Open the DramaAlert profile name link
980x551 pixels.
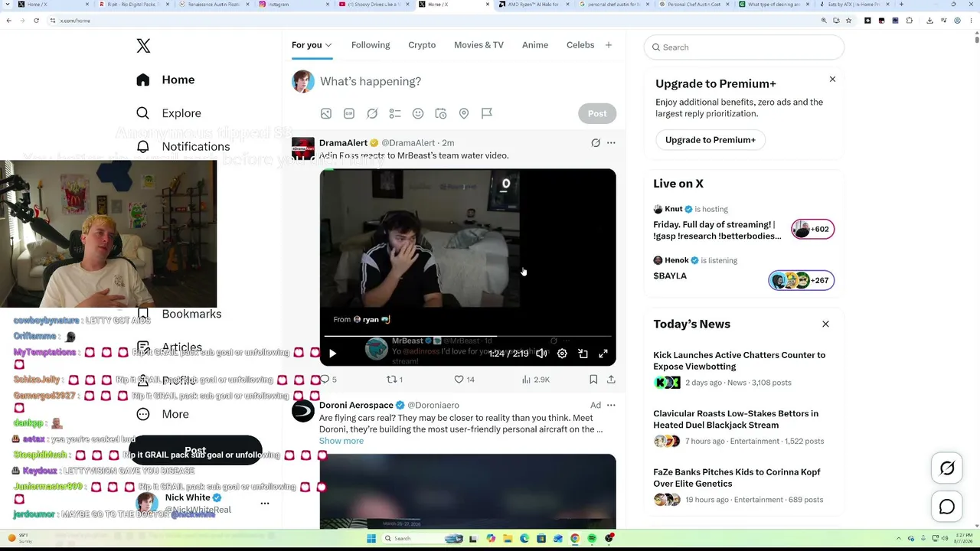point(343,143)
